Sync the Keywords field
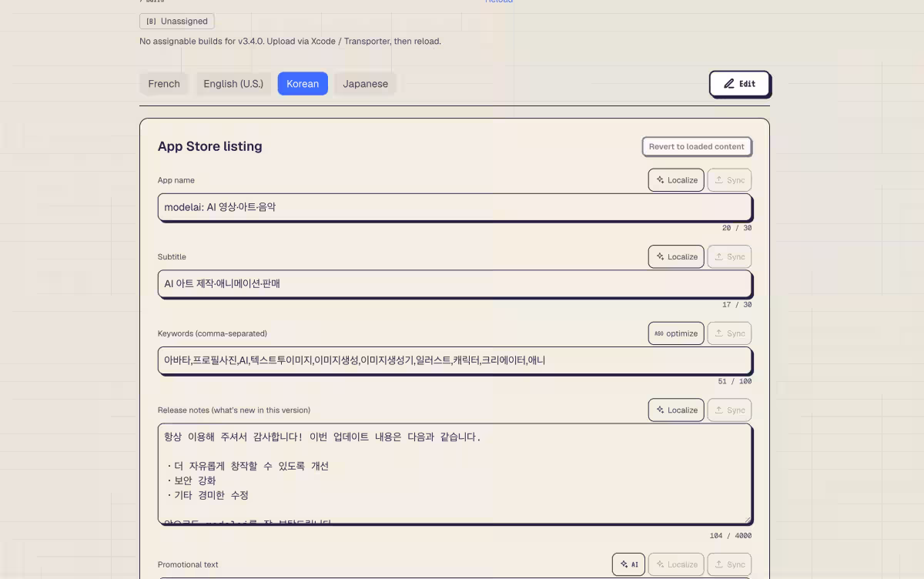The width and height of the screenshot is (924, 579). pyautogui.click(x=729, y=333)
